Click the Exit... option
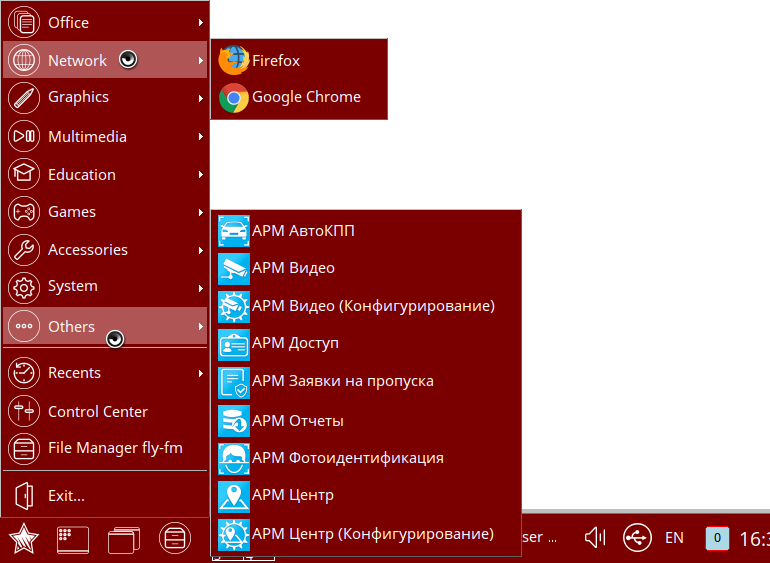Image resolution: width=770 pixels, height=563 pixels. click(66, 495)
